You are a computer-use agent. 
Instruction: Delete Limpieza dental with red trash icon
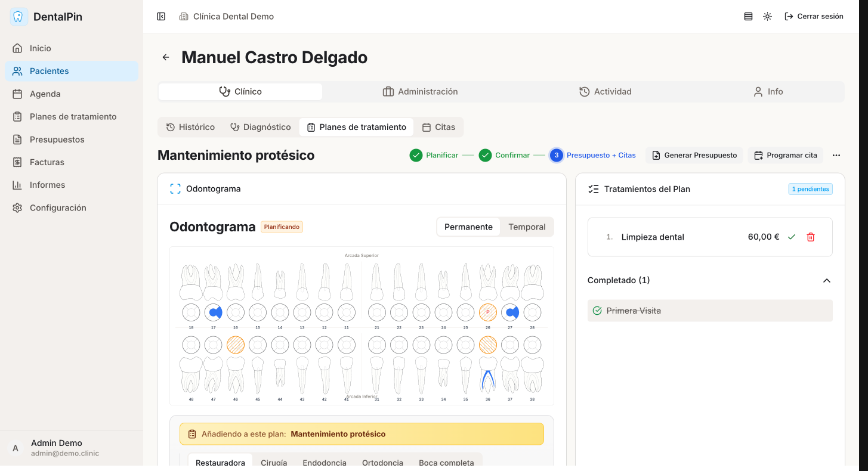(x=810, y=237)
